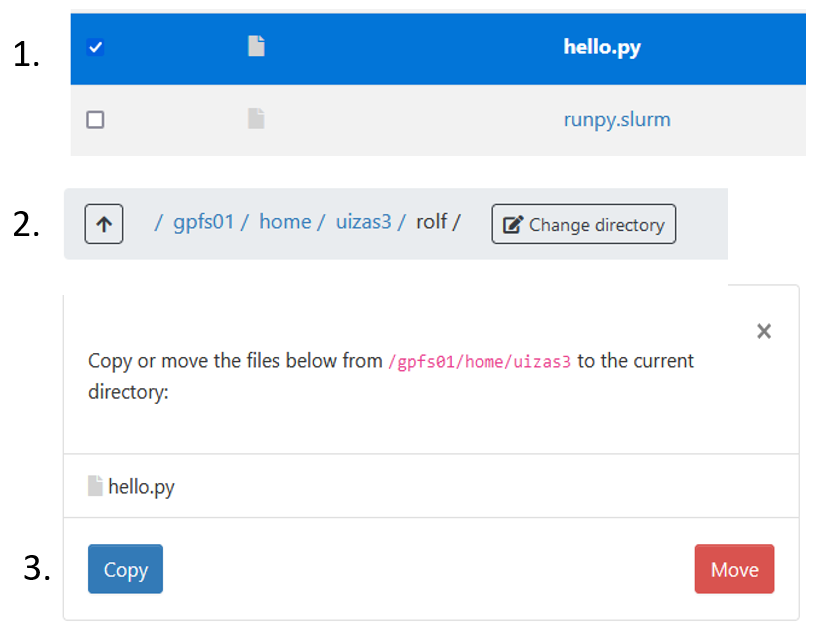Open the runpy.slurm file link

(617, 120)
